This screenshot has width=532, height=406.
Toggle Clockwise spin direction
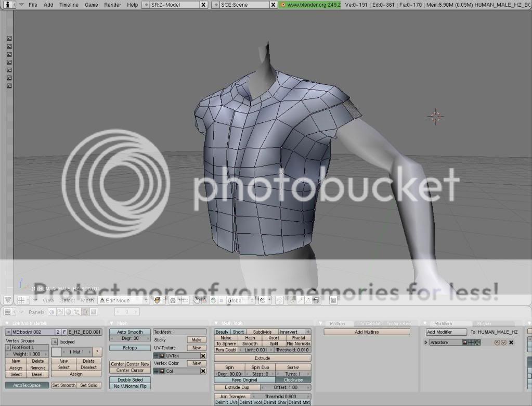click(293, 380)
